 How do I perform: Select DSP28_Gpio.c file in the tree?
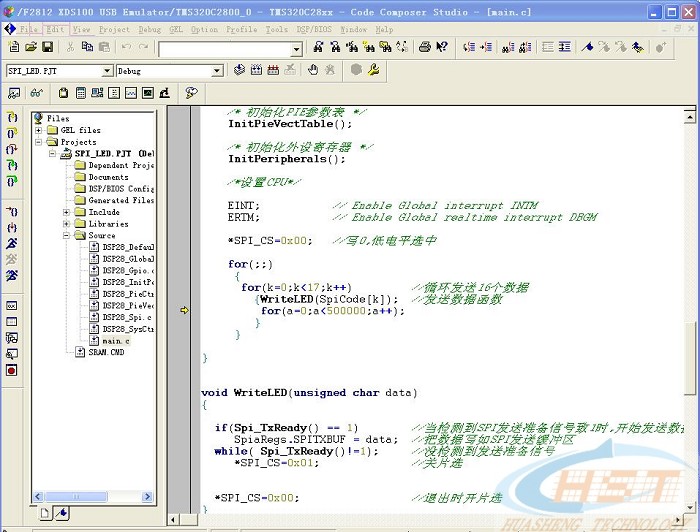[128, 270]
